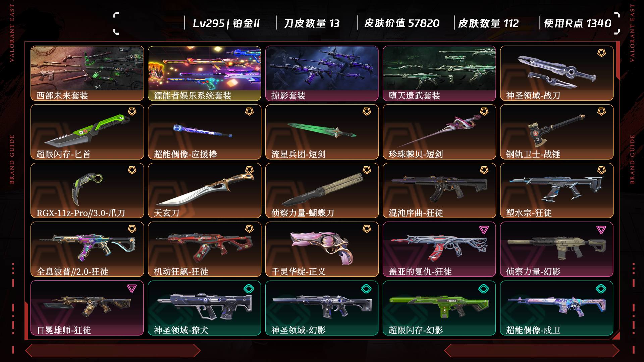Select the 超限闪存-幻影 green rifle card

[439, 308]
